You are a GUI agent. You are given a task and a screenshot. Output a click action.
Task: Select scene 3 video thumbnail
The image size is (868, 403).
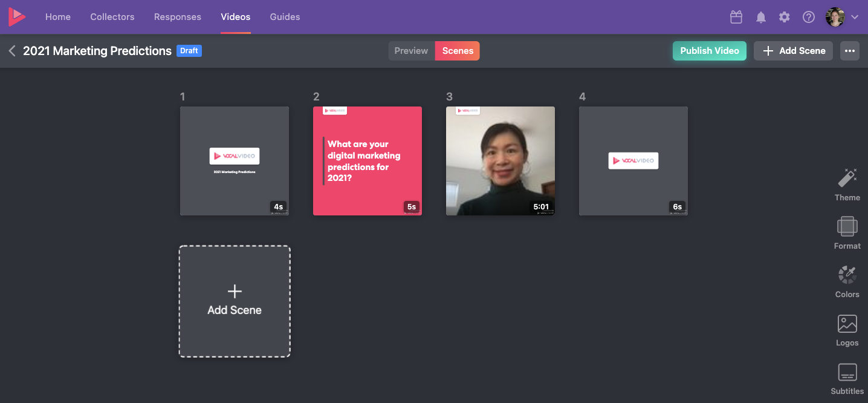500,161
